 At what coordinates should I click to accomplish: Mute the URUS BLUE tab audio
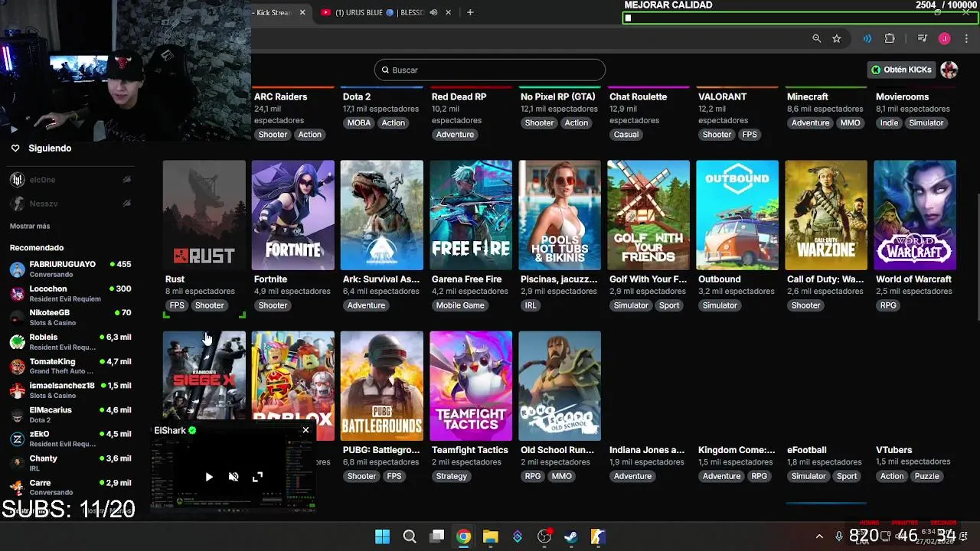coord(433,12)
